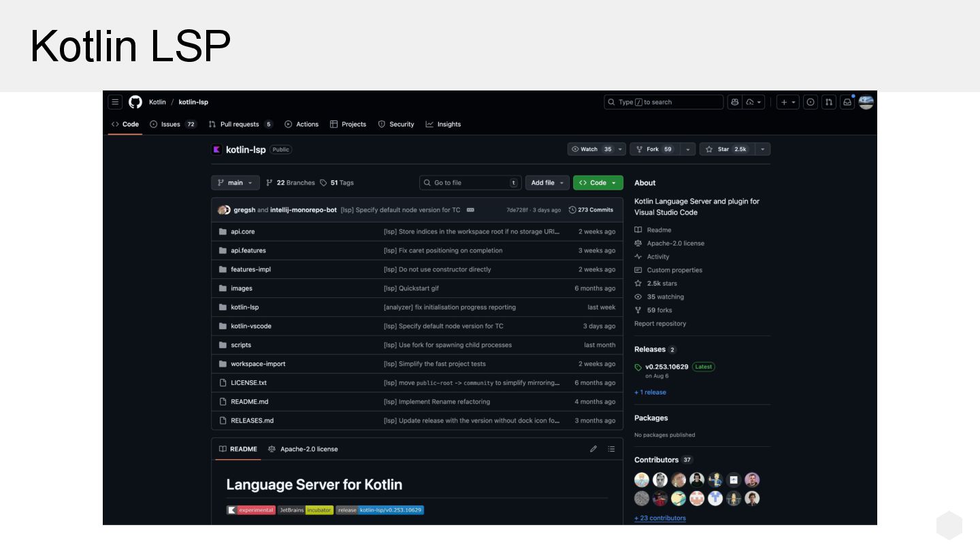This screenshot has height=551, width=980.
Task: Open the api.core folder
Action: tap(243, 231)
